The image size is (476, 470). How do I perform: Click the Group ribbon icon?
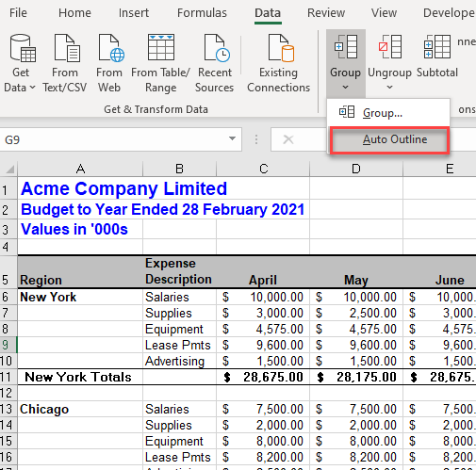[346, 47]
